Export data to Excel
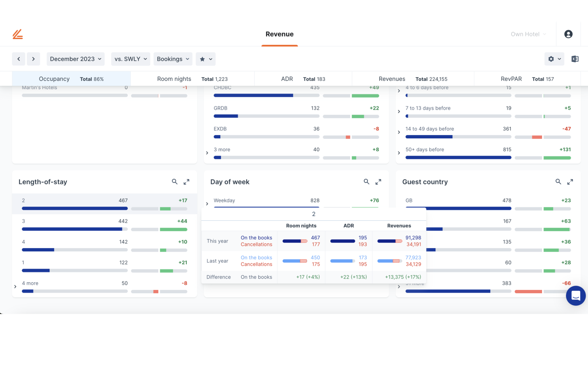This screenshot has height=368, width=588. click(x=575, y=59)
